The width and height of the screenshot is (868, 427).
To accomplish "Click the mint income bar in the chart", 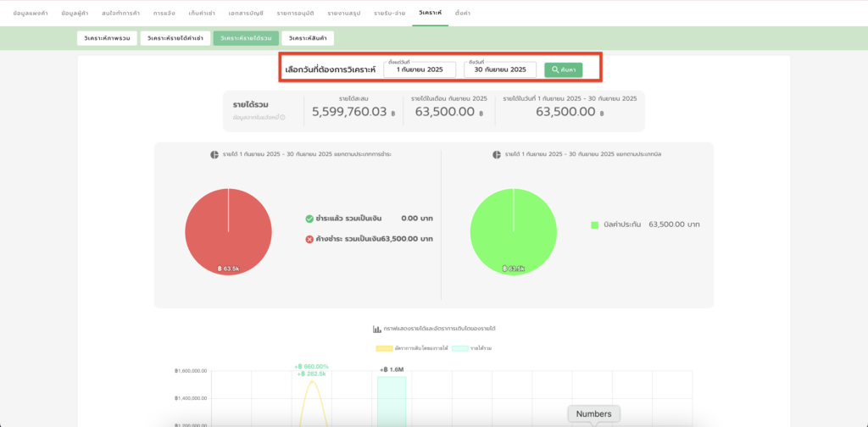I will point(392,402).
